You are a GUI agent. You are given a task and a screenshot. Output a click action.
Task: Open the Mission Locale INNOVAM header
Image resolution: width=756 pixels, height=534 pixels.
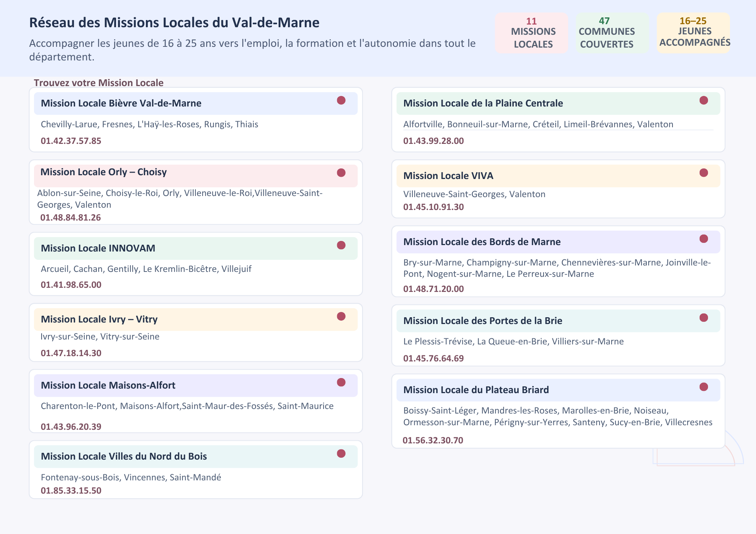pyautogui.click(x=195, y=248)
